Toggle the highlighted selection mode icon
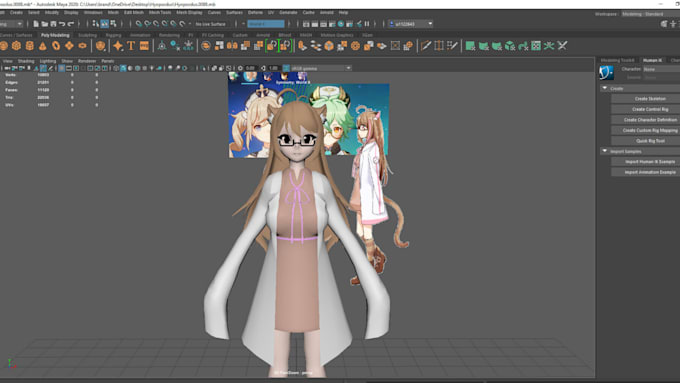The image size is (680, 383). (104, 24)
